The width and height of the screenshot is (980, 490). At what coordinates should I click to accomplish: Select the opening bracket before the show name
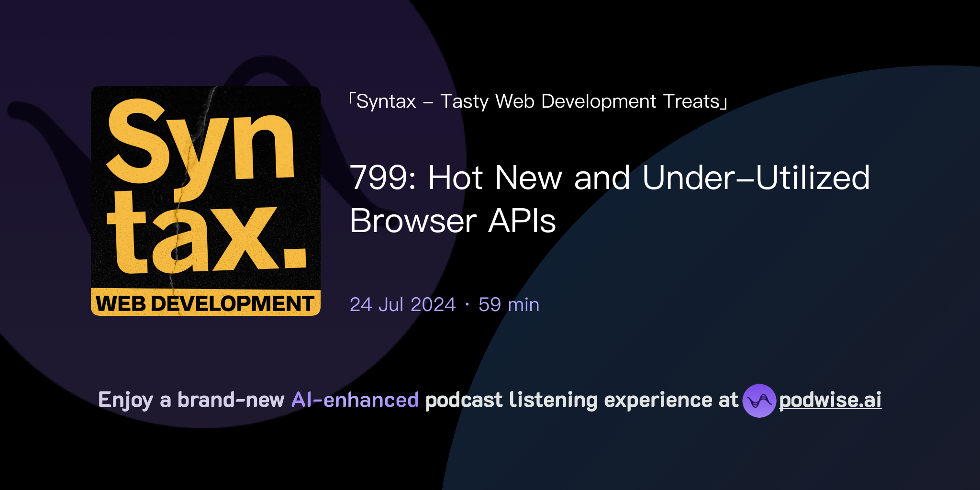click(353, 98)
